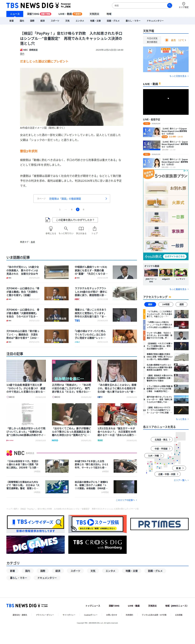195x644 pixels.
Task: Open the 深掘りDIG tab
Action: 39,14
